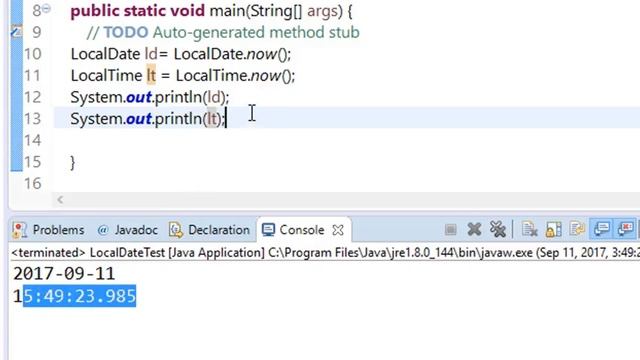Click line number 14 in the gutter
The height and width of the screenshot is (360, 640).
33,140
